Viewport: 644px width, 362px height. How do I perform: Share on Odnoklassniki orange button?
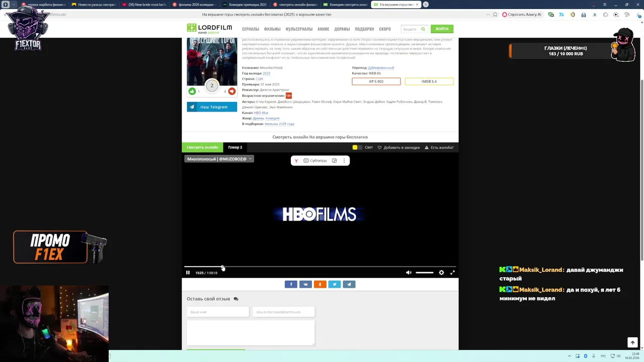[x=320, y=284]
